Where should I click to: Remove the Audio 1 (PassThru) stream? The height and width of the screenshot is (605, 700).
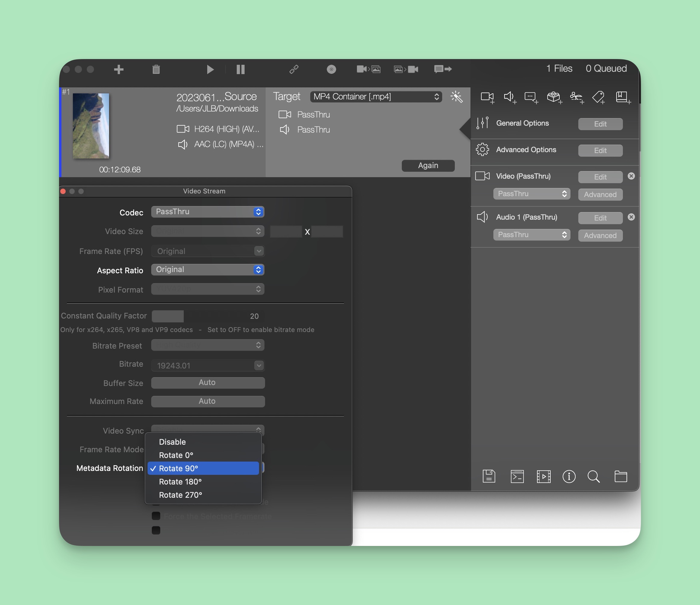[x=631, y=217]
